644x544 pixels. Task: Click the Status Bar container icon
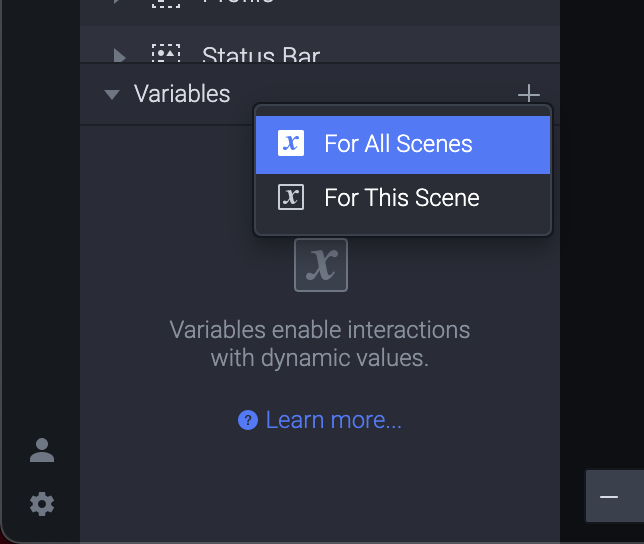point(166,54)
